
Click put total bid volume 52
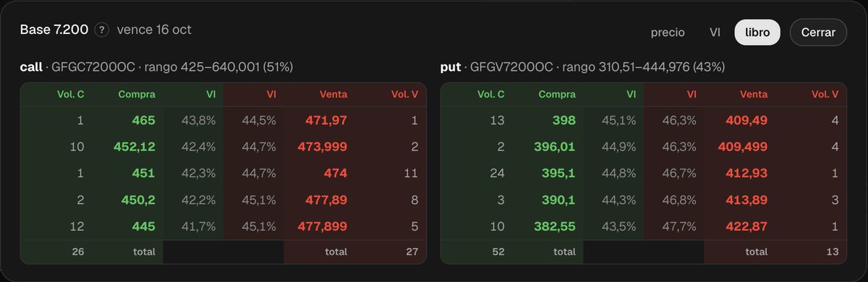(x=498, y=252)
